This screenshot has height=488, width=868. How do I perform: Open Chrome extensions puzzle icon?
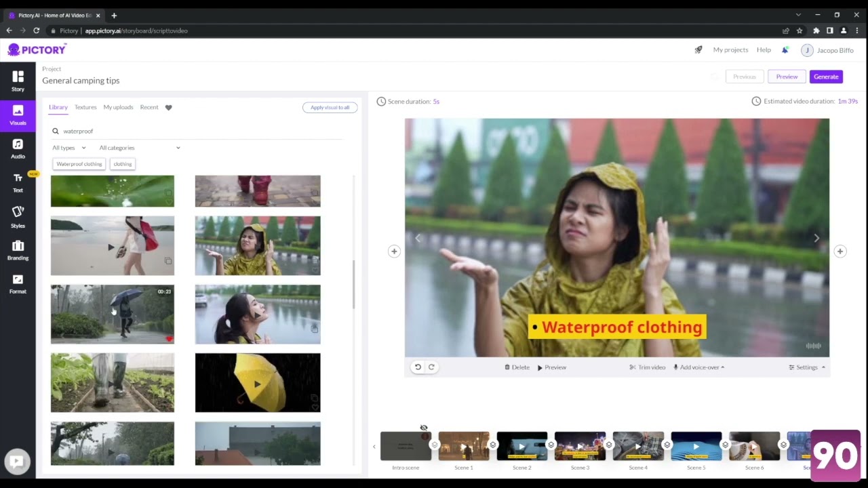coord(816,30)
